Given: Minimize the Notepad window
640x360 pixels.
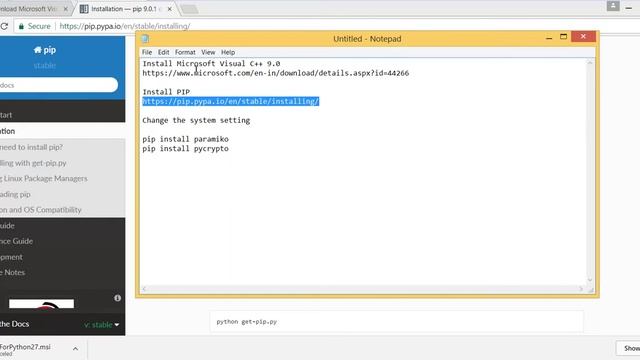Looking at the screenshot, I should pos(549,37).
